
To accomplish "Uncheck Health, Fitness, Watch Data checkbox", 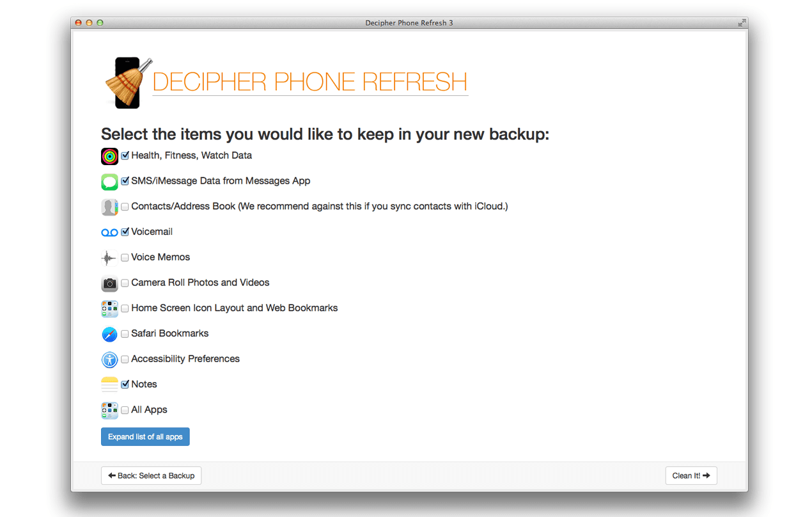I will point(125,155).
